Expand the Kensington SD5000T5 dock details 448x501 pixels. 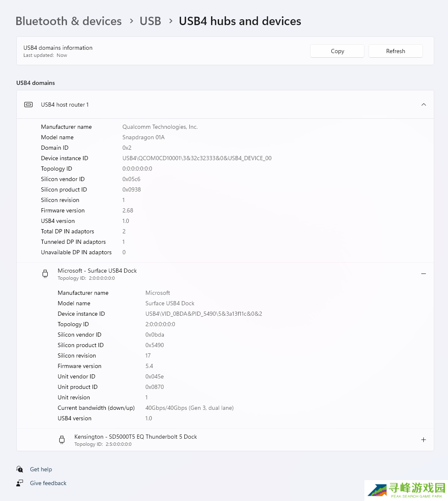tap(423, 440)
